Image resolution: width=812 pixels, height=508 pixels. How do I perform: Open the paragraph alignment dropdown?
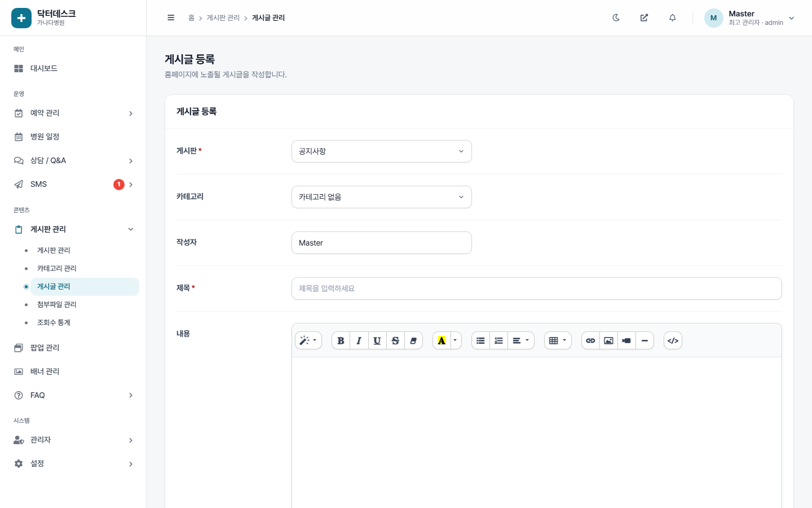coord(521,340)
